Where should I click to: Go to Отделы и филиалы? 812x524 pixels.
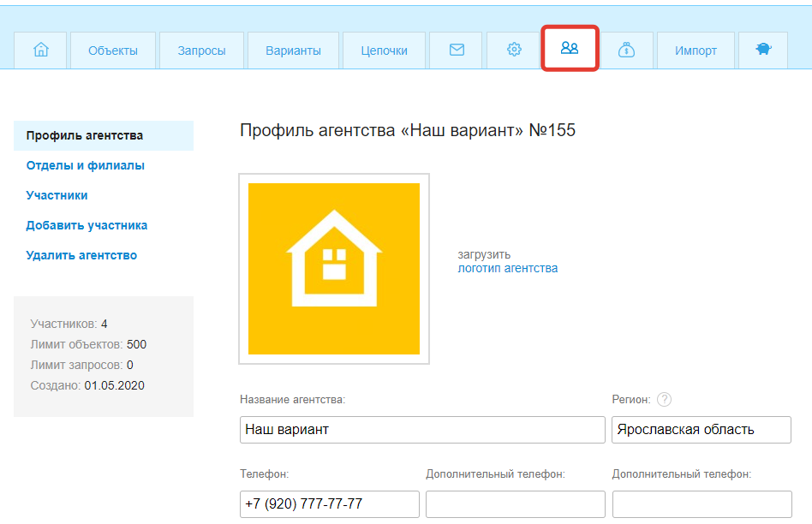(x=86, y=165)
